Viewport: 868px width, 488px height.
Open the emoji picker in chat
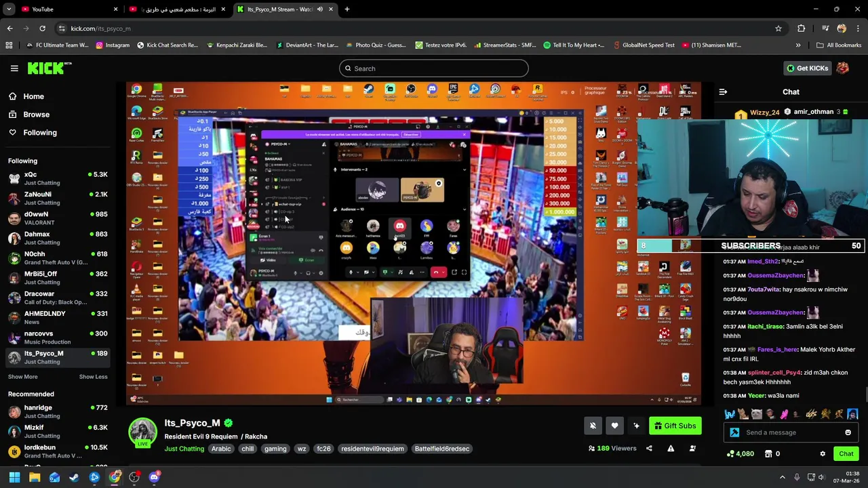pos(848,432)
